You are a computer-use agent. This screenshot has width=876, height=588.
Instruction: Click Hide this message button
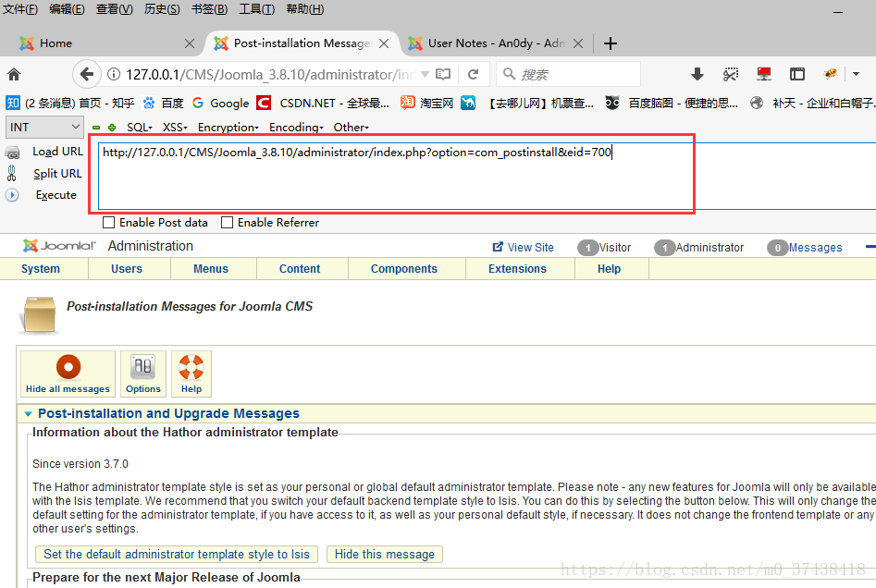click(385, 554)
